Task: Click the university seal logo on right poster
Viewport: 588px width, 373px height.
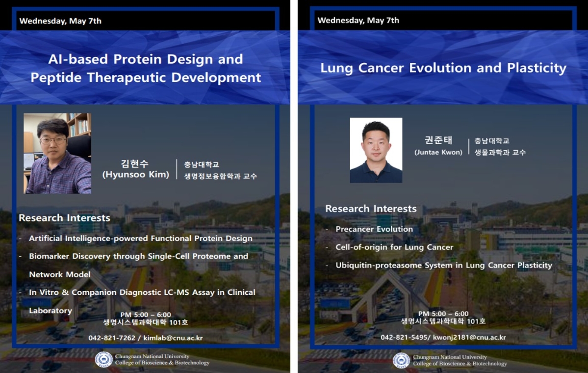Action: 402,360
